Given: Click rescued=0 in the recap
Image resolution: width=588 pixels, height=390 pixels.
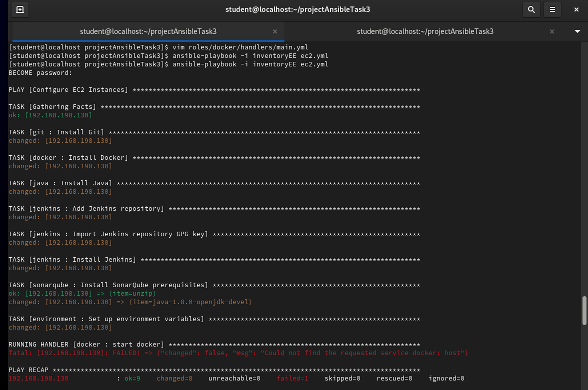Looking at the screenshot, I should (394, 379).
